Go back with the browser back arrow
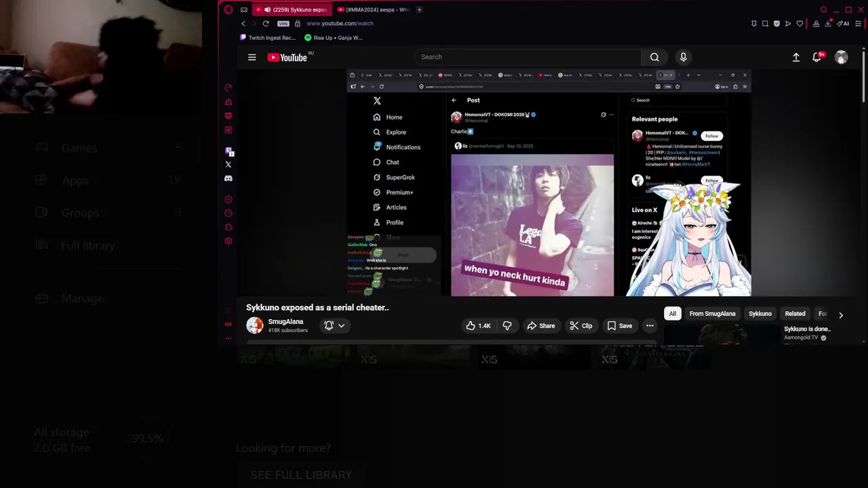This screenshot has height=488, width=868. point(243,24)
